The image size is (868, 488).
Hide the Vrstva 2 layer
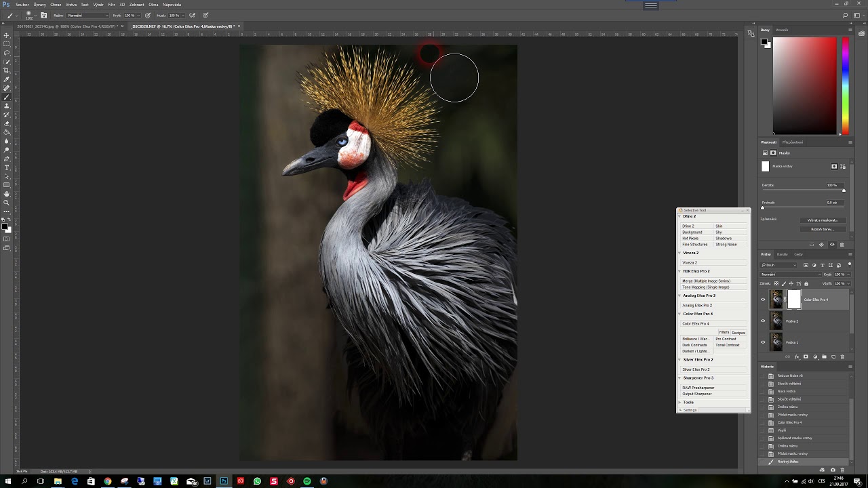point(763,321)
